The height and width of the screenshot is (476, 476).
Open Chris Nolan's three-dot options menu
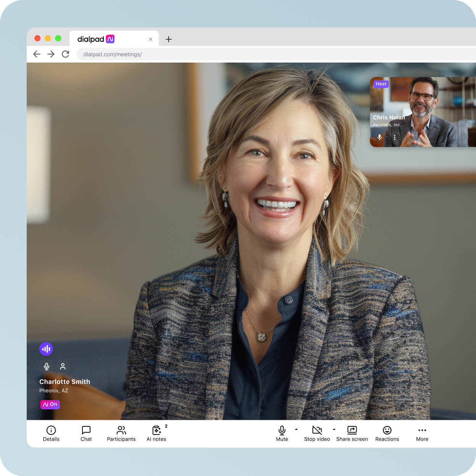[394, 137]
